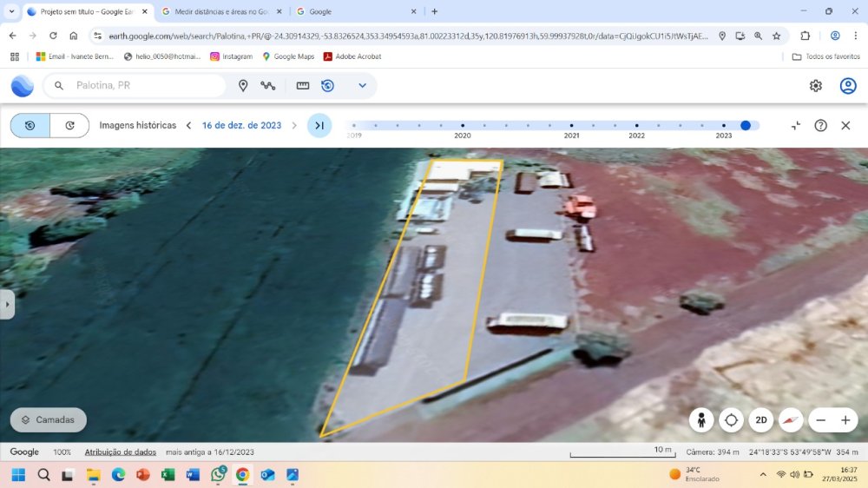Expand the left side panel arrow
868x488 pixels.
(7, 304)
